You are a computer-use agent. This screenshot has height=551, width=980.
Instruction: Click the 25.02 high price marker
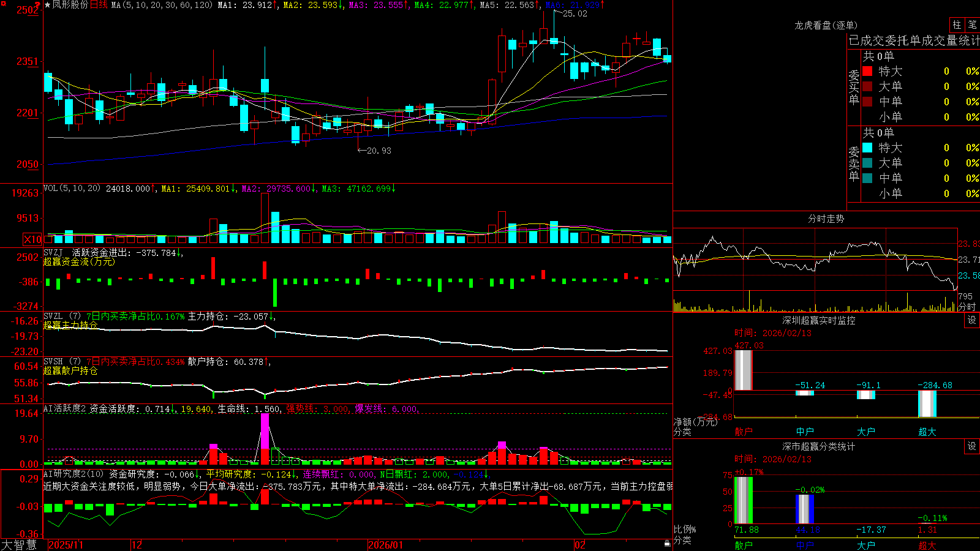(575, 13)
